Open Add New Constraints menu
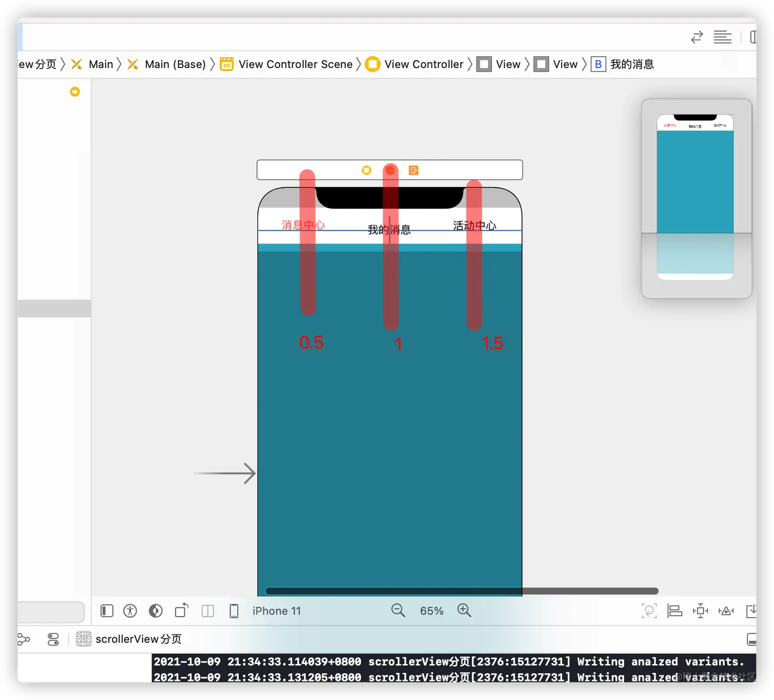Screen dimensions: 774x700 tap(700, 610)
